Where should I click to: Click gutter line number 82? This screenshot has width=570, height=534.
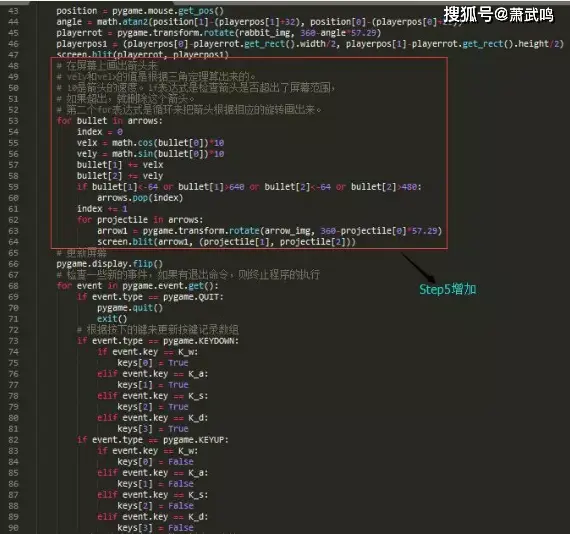pos(13,440)
